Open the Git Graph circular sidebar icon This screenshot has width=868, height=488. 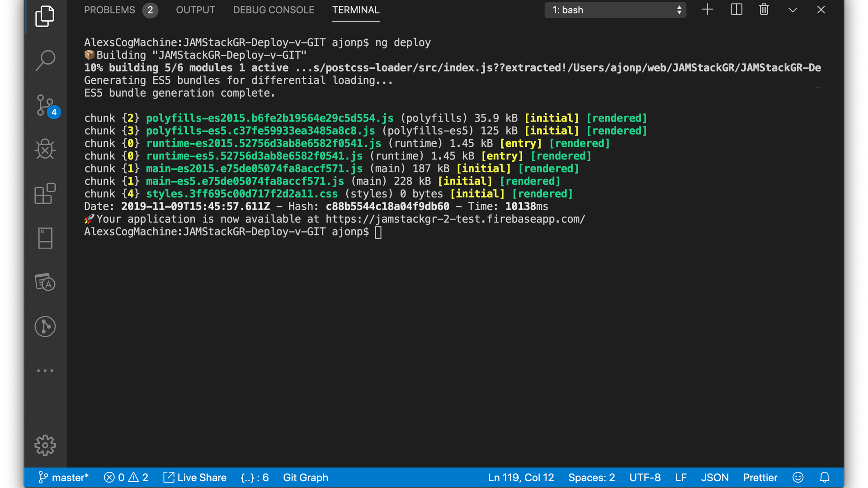click(45, 326)
